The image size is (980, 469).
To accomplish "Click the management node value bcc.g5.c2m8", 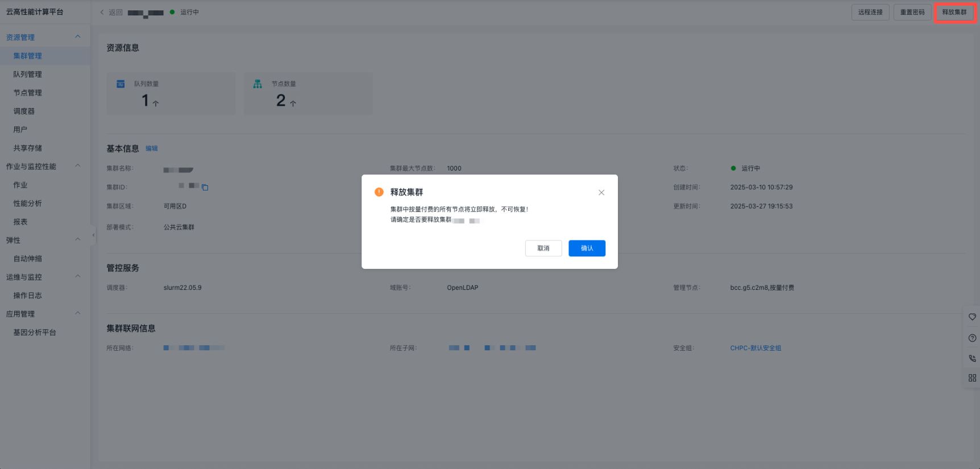I will [762, 288].
